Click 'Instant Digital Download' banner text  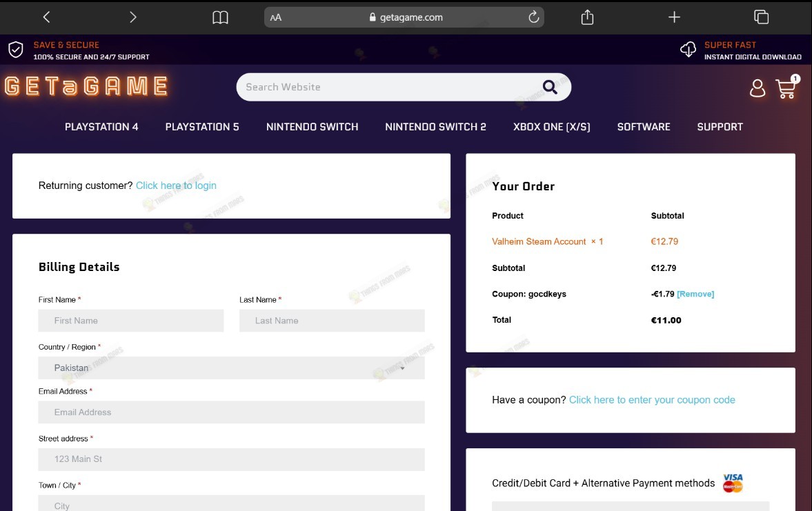[x=753, y=57]
